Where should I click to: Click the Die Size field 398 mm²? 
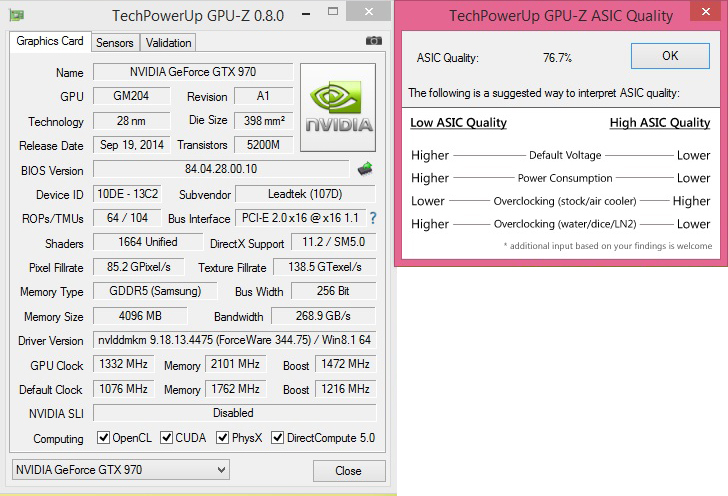(263, 121)
